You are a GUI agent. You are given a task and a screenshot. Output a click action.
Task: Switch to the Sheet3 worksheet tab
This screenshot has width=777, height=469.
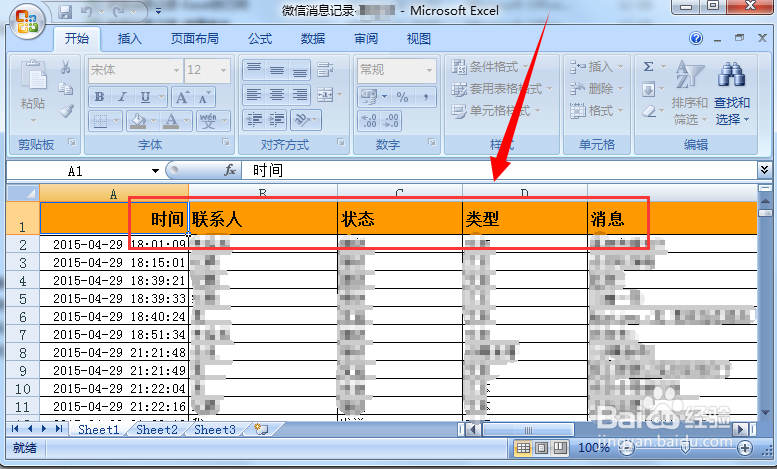click(215, 429)
